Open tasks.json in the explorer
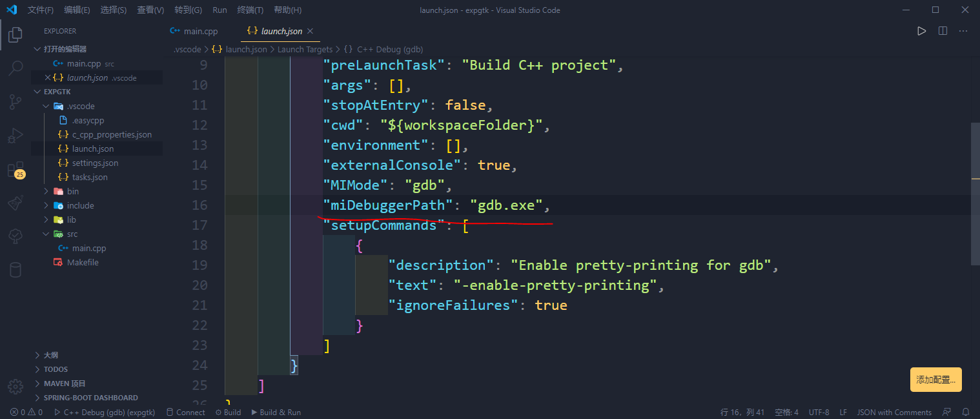Viewport: 980px width, 419px height. coord(90,177)
